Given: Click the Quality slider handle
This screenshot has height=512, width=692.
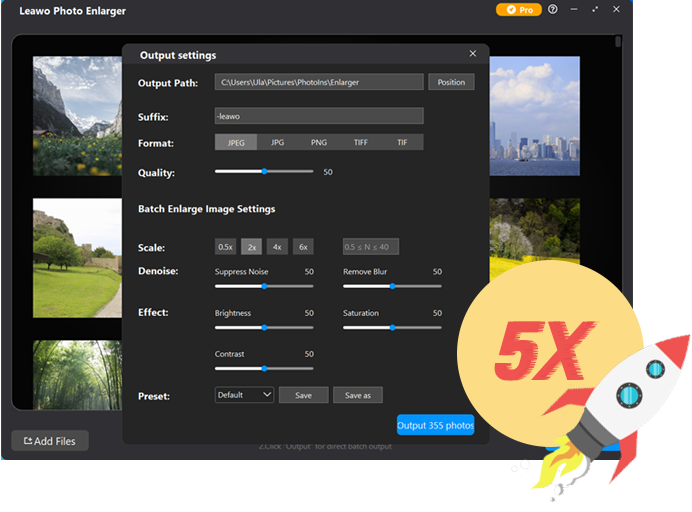Looking at the screenshot, I should pyautogui.click(x=264, y=172).
